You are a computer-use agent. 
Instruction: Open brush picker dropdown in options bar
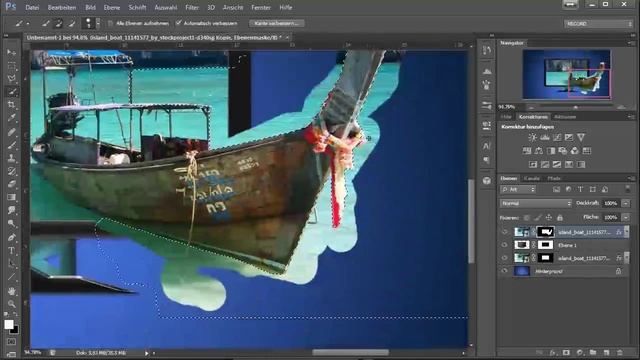98,23
